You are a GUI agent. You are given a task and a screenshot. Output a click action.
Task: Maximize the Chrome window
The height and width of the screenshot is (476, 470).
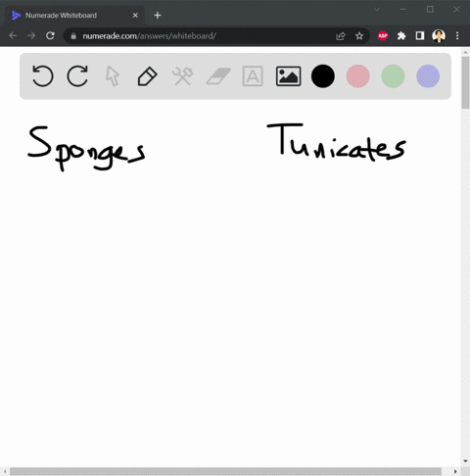430,9
